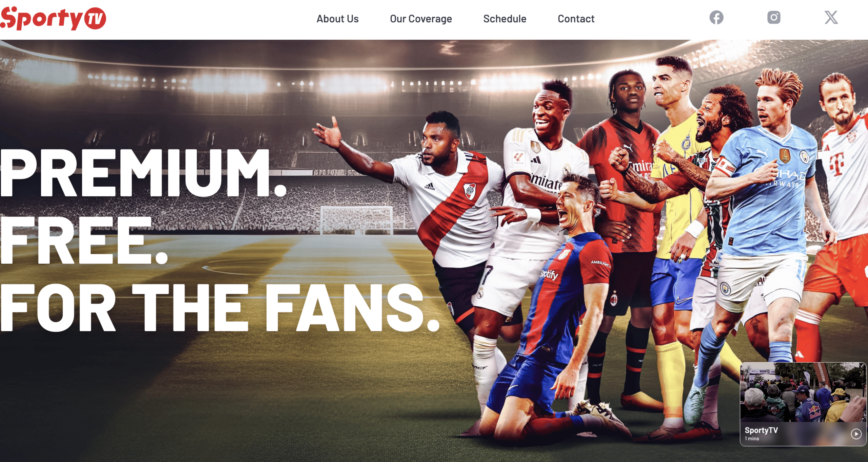Click the FOR THE FANS. headline

click(220, 307)
